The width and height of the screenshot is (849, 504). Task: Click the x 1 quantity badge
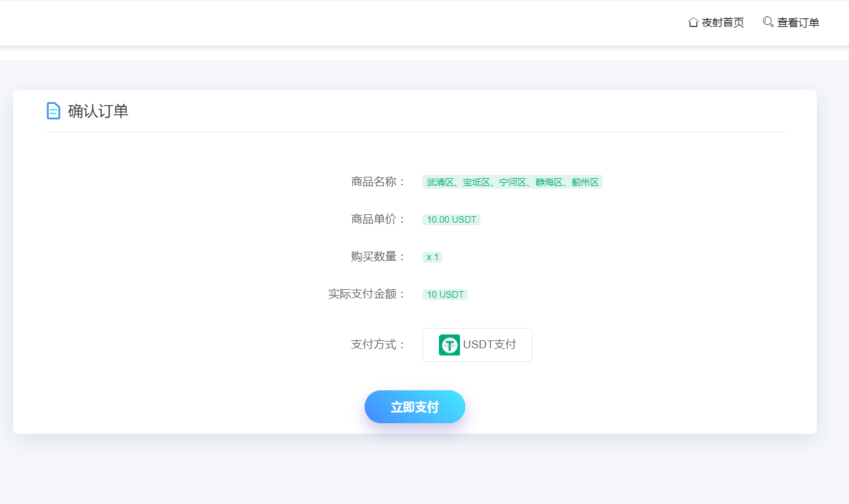point(432,257)
